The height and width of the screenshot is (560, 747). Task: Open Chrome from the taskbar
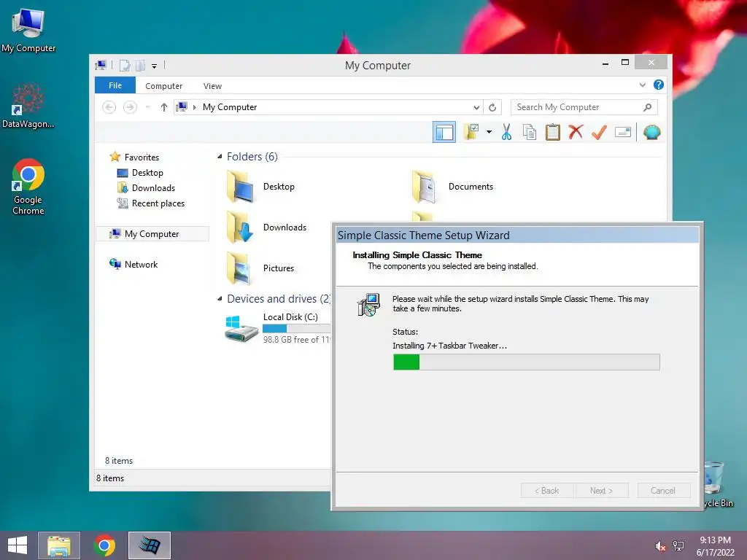click(x=104, y=545)
